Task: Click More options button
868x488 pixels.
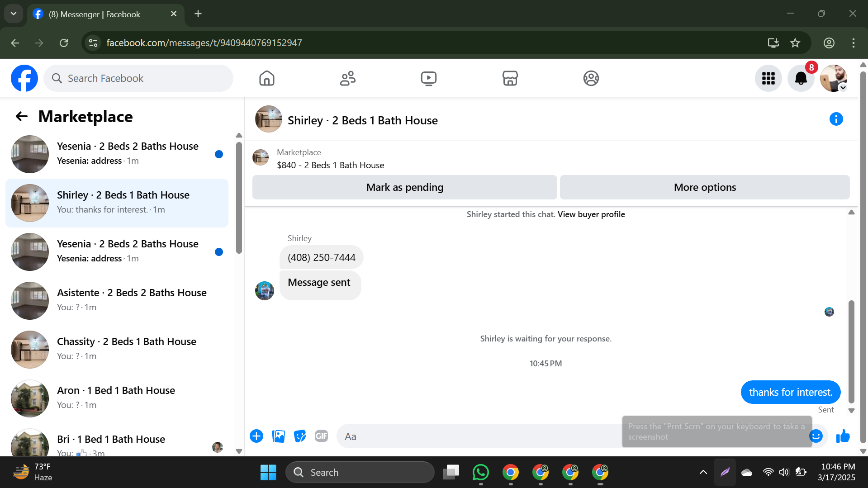Action: (x=705, y=187)
